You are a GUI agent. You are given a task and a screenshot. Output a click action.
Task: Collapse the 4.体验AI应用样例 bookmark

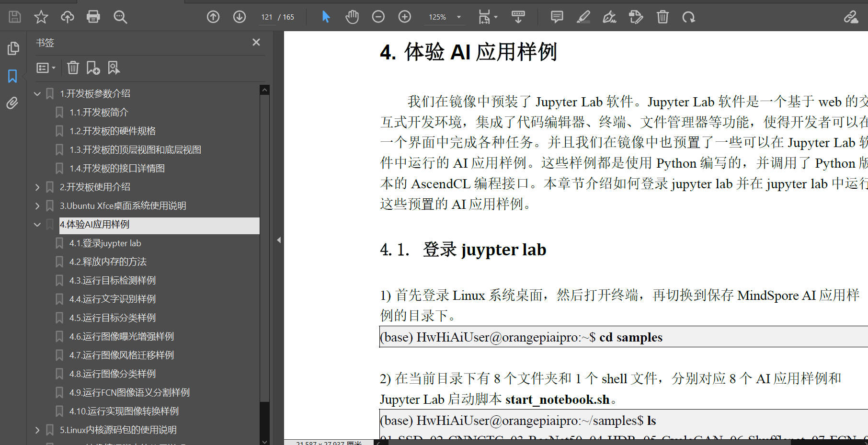pos(37,225)
